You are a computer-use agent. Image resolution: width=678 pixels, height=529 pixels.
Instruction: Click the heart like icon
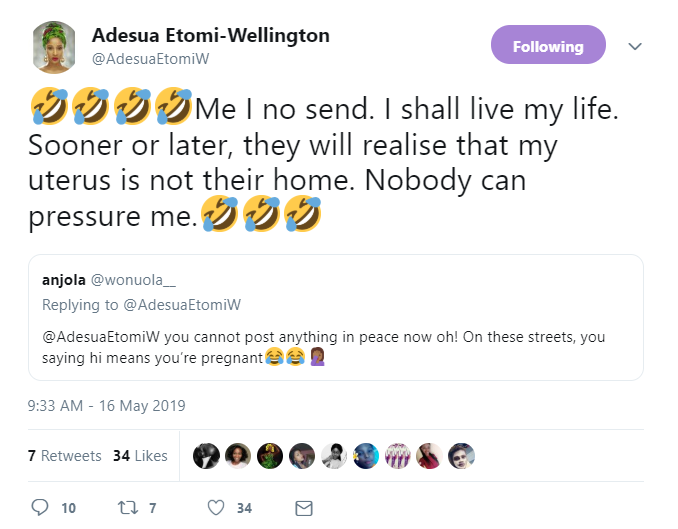pyautogui.click(x=215, y=507)
